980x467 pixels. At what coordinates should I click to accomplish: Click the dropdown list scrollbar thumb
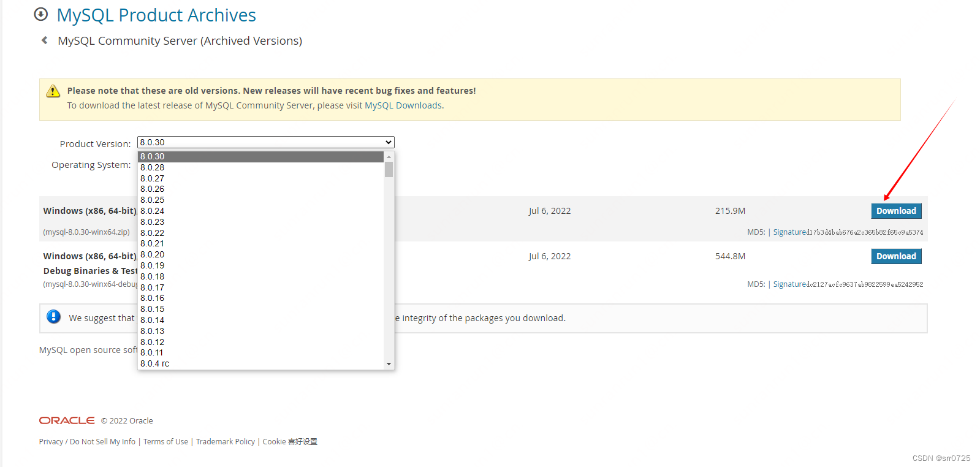pos(389,170)
